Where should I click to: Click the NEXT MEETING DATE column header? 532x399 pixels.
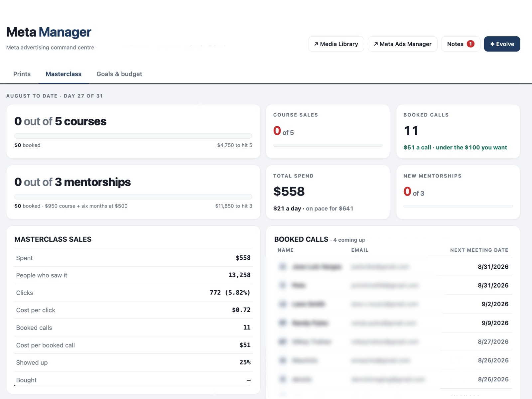479,250
